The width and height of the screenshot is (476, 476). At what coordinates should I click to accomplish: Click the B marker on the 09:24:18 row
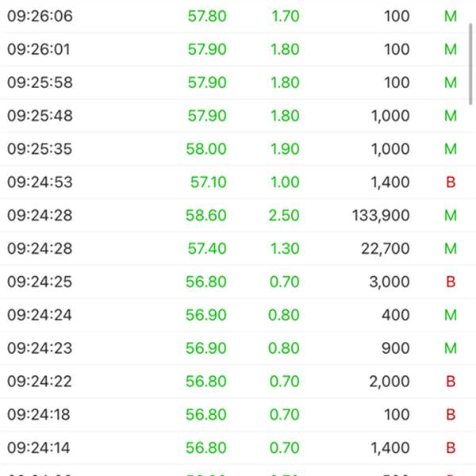tap(451, 415)
